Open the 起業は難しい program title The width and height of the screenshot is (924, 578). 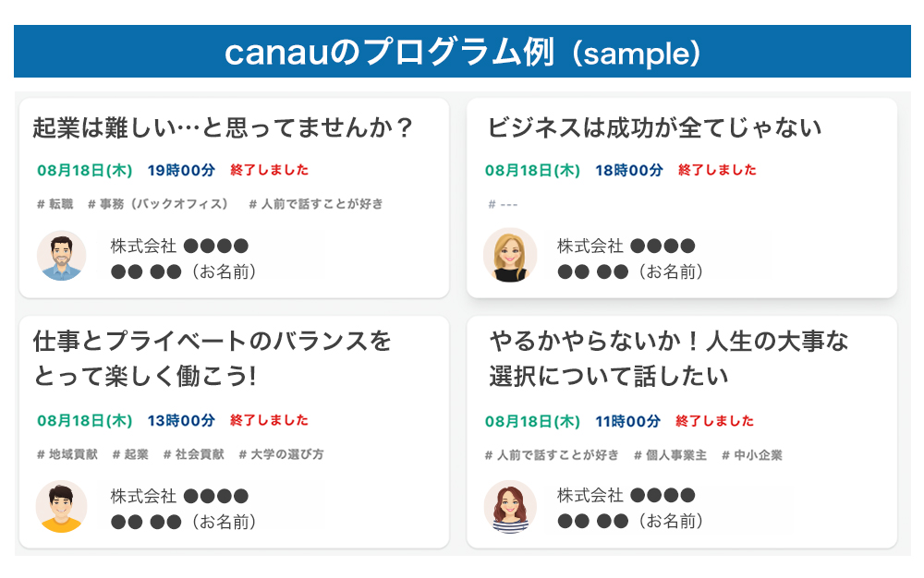click(222, 127)
